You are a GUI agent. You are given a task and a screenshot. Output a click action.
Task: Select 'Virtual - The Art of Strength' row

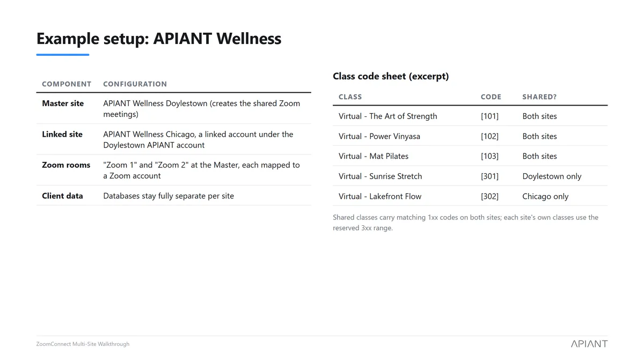point(470,116)
